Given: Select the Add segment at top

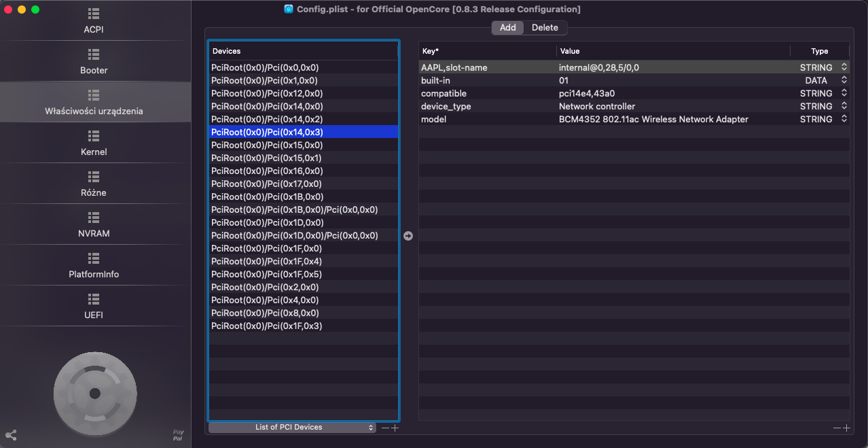Looking at the screenshot, I should click(508, 28).
